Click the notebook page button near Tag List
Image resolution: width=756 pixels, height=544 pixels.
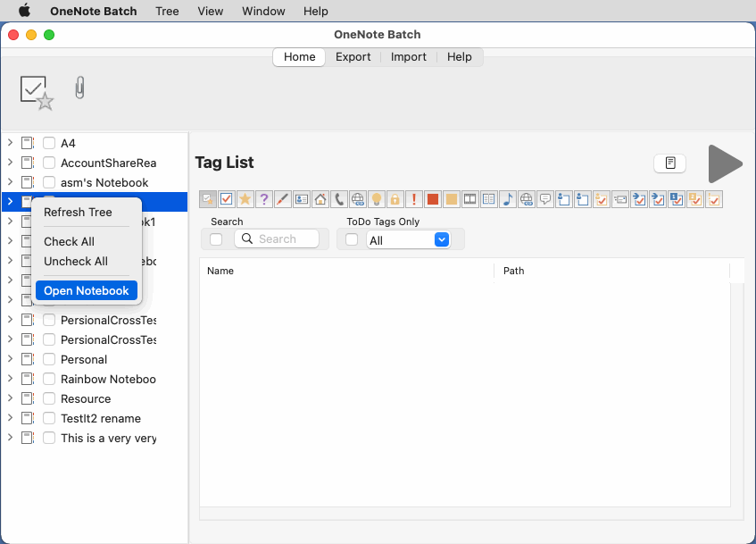[x=669, y=163]
